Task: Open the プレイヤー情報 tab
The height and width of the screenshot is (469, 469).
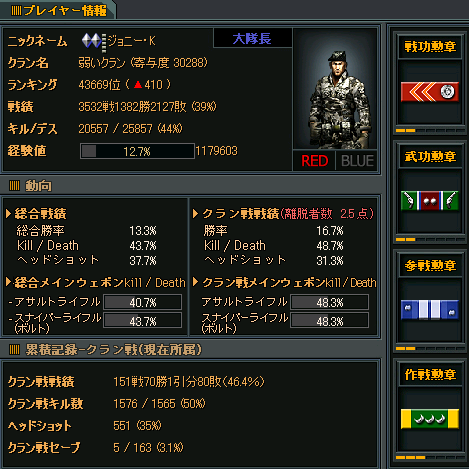Action: [x=58, y=10]
